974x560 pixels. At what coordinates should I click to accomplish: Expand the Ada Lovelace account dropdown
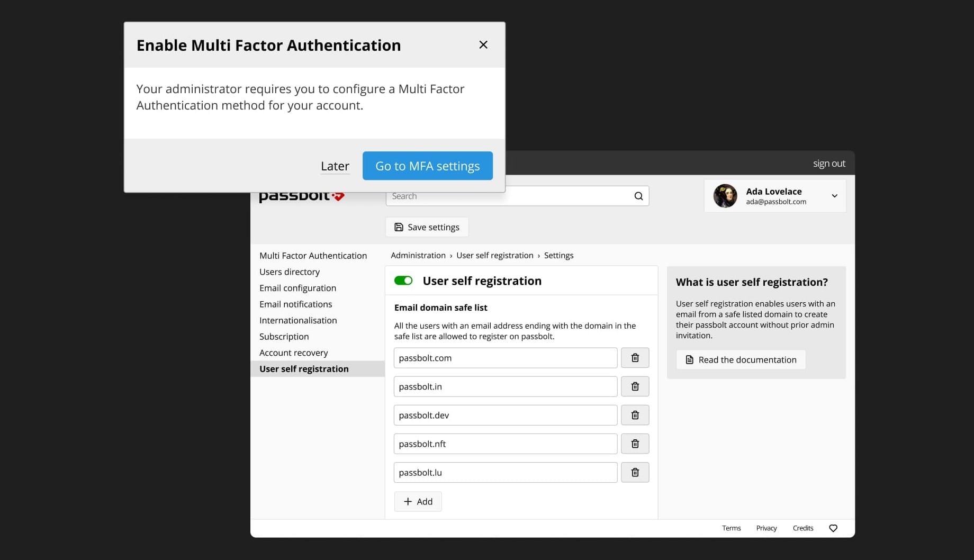[834, 196]
